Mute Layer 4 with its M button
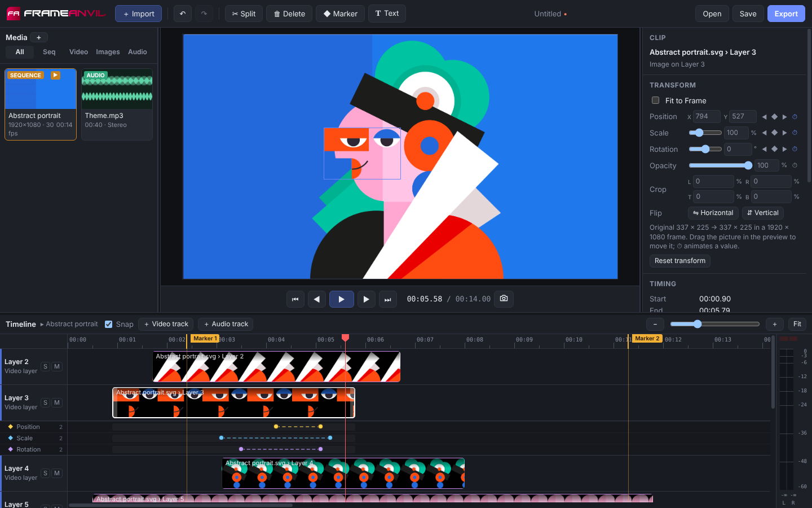 [57, 474]
